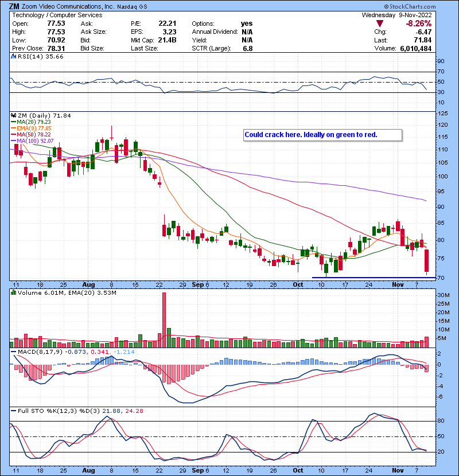Select the Volume figure 6,010,484
This screenshot has height=476, width=459.
[x=416, y=48]
